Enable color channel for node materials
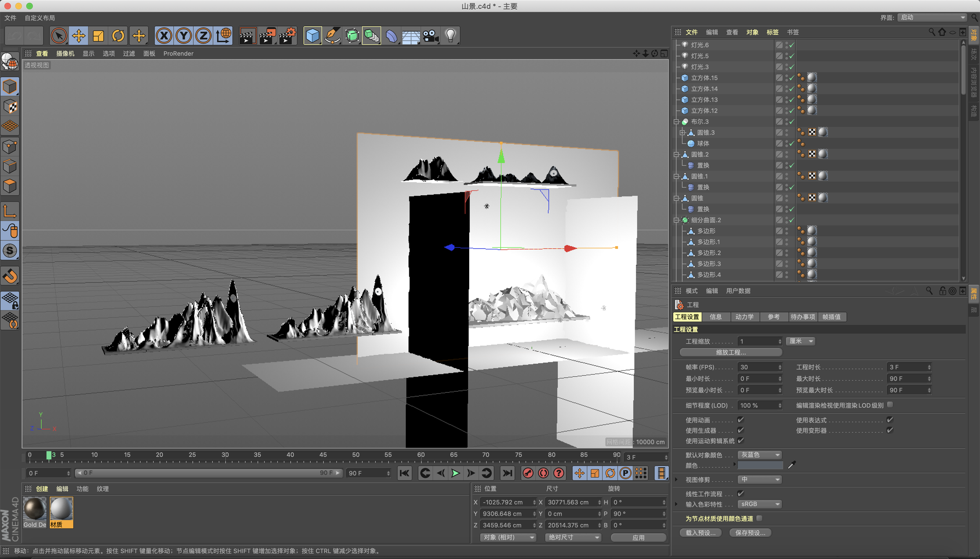 pos(759,518)
